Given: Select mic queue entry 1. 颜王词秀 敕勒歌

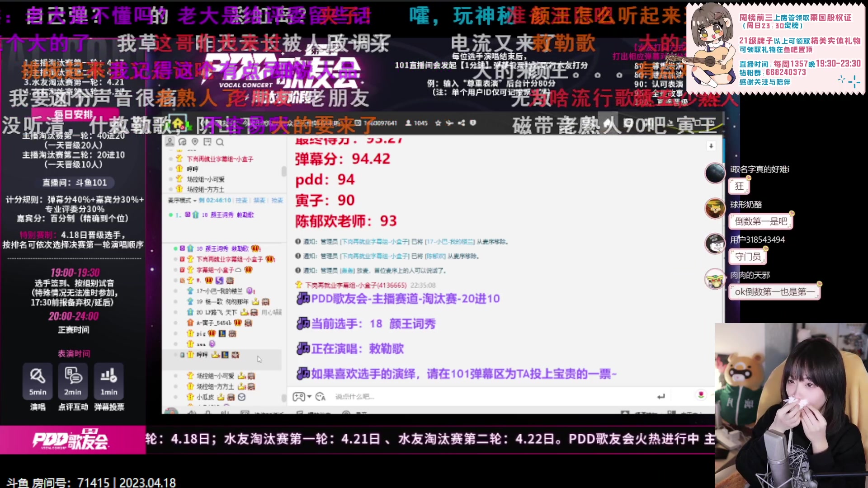Looking at the screenshot, I should (x=212, y=215).
